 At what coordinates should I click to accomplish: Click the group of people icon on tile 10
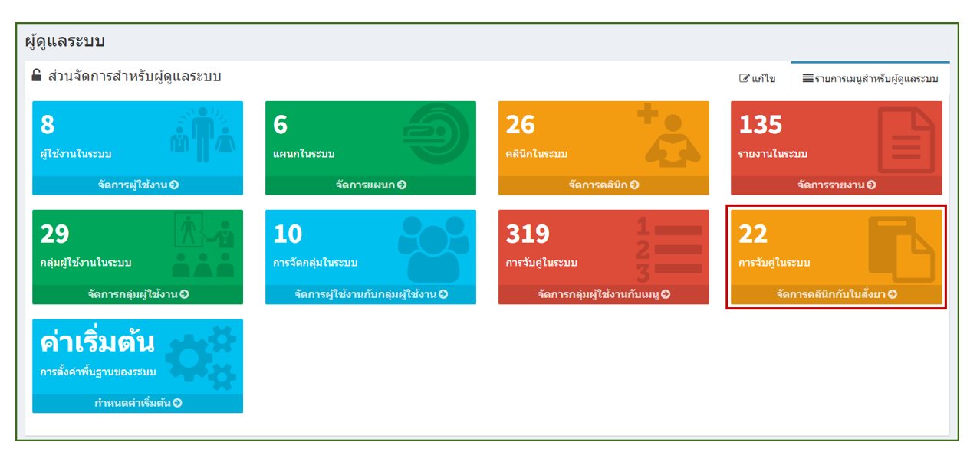432,247
